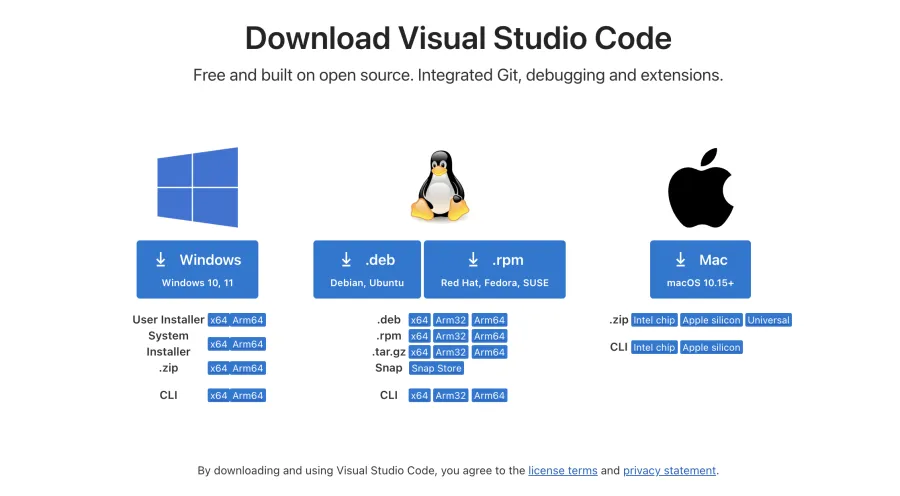Pick x64 for the .tar.gz archive
The image size is (900, 496).
420,352
